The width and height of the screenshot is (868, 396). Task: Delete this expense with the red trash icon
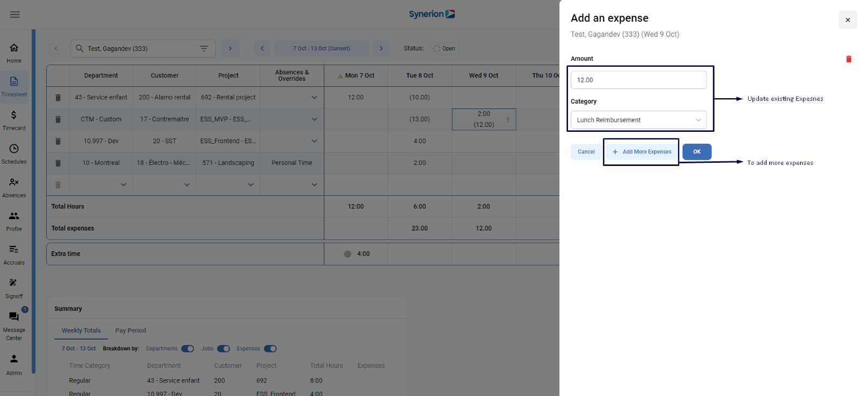pos(848,59)
